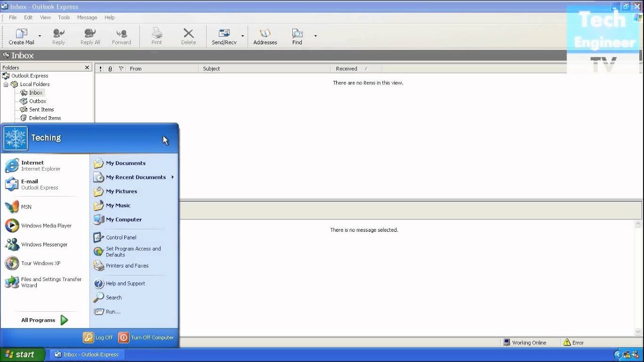Sort by the attachment paperclip column
Screen dimensions: 644x362
110,69
